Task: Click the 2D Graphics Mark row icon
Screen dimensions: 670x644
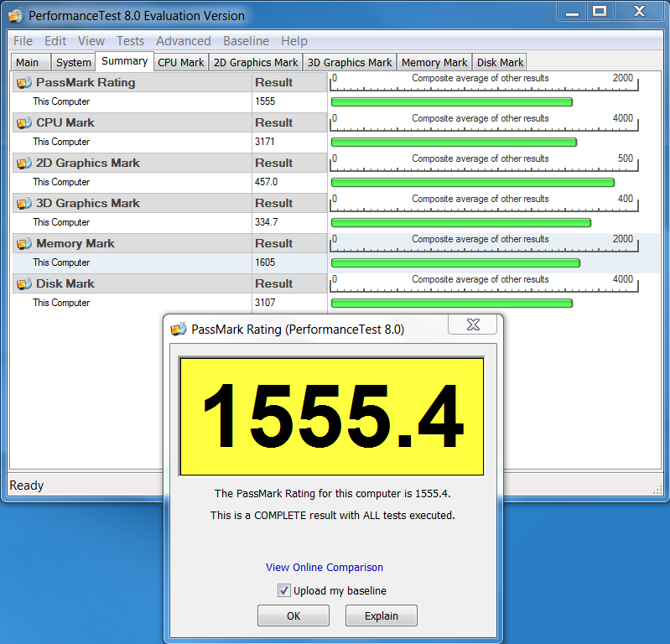Action: point(24,163)
